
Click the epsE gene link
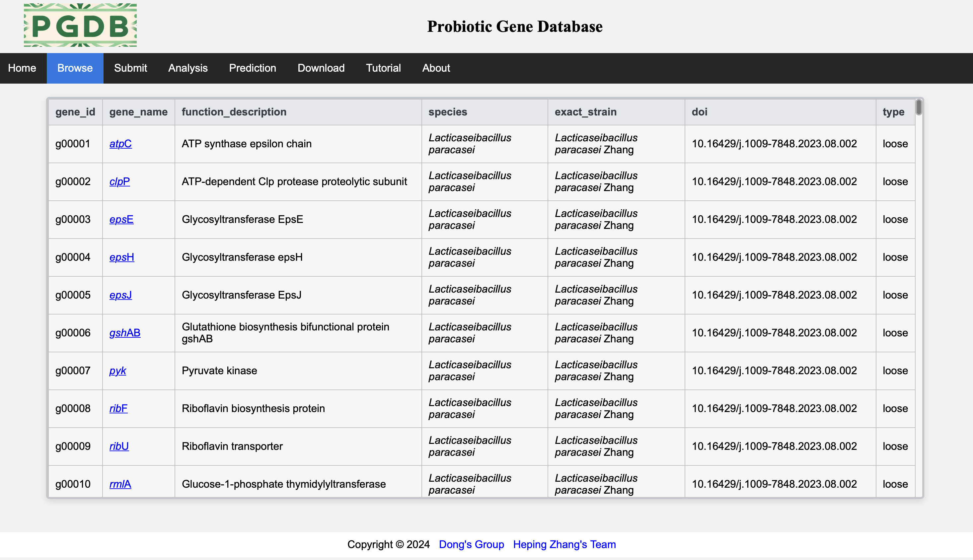point(121,219)
